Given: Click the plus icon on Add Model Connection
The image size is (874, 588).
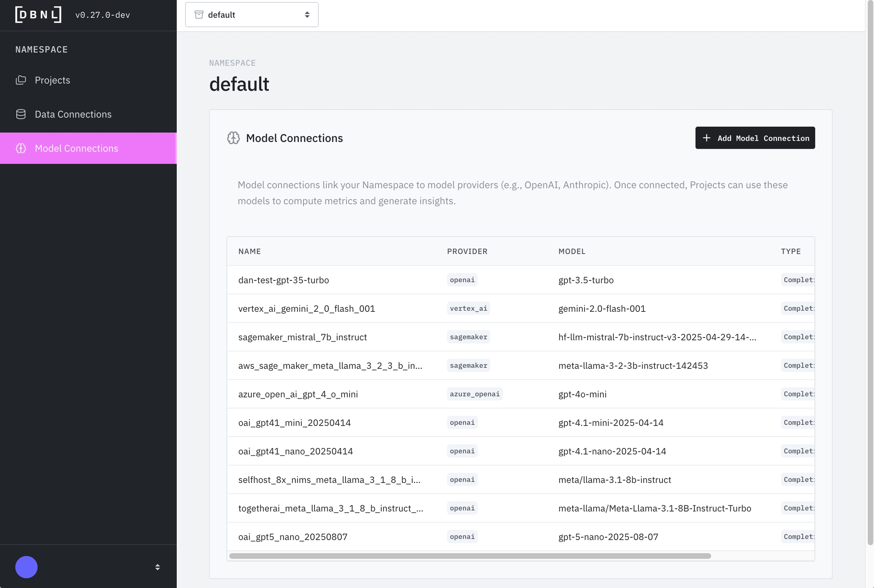Looking at the screenshot, I should 706,138.
